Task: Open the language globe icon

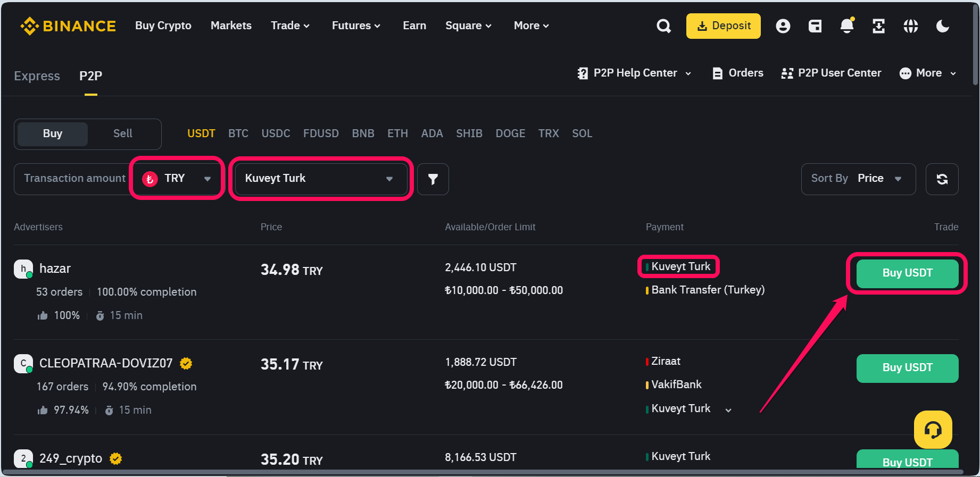Action: click(x=910, y=26)
